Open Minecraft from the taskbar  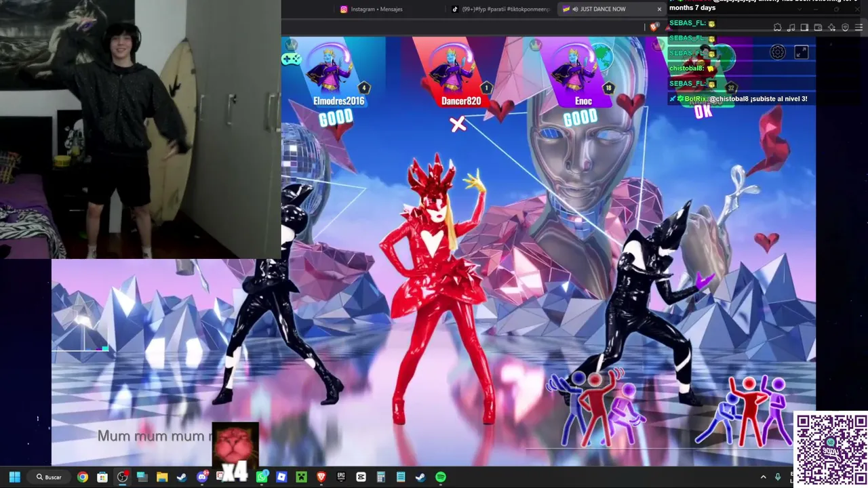click(301, 477)
